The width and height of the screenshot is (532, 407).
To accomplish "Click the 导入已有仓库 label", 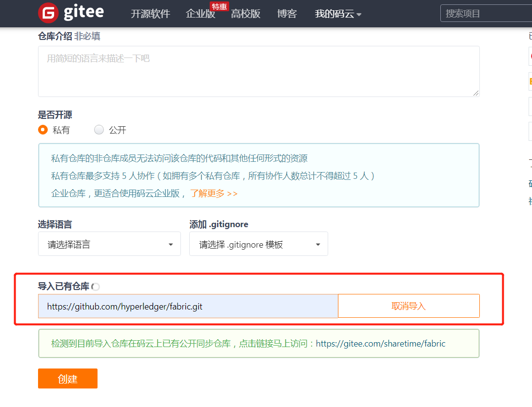I will pyautogui.click(x=63, y=286).
